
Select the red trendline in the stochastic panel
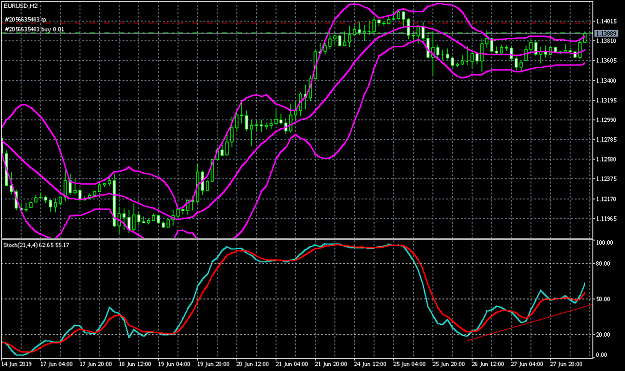point(530,322)
